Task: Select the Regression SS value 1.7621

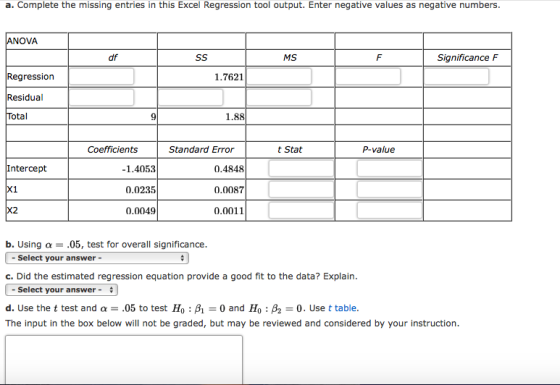Action: coord(229,77)
